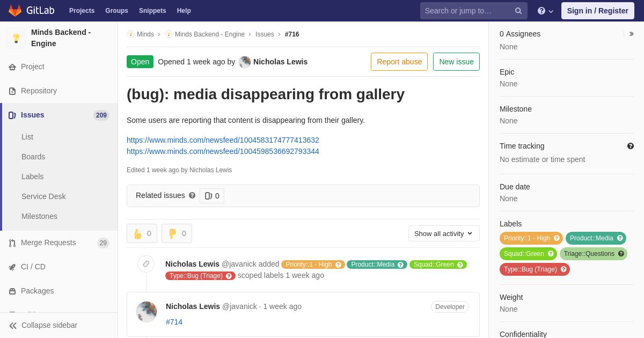Screen dimensions: 644x338
Task: Click help icon on sidebar Product::Media label
Action: coord(620,238)
